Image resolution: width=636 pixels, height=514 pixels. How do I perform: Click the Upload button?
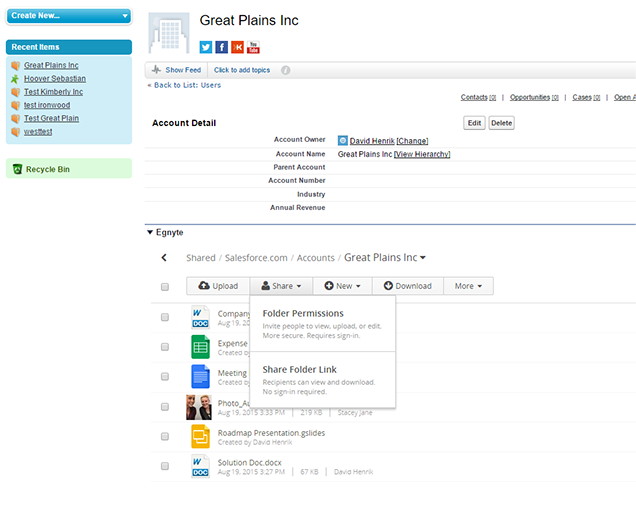tap(217, 286)
